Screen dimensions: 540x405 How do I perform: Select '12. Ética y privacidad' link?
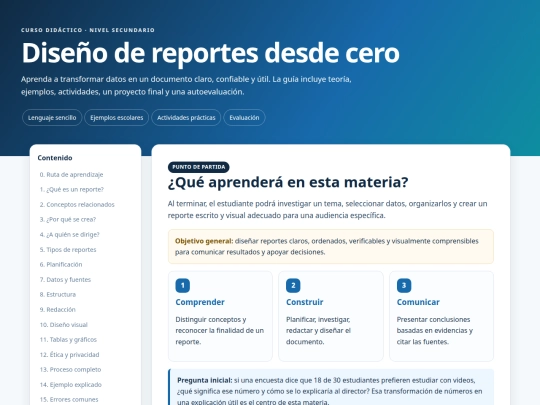coord(69,355)
